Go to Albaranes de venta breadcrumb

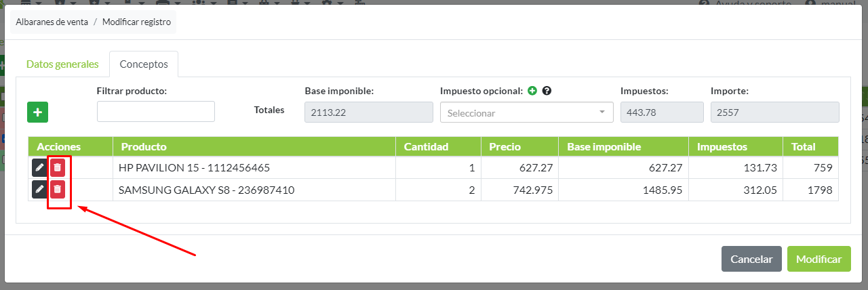[52, 22]
